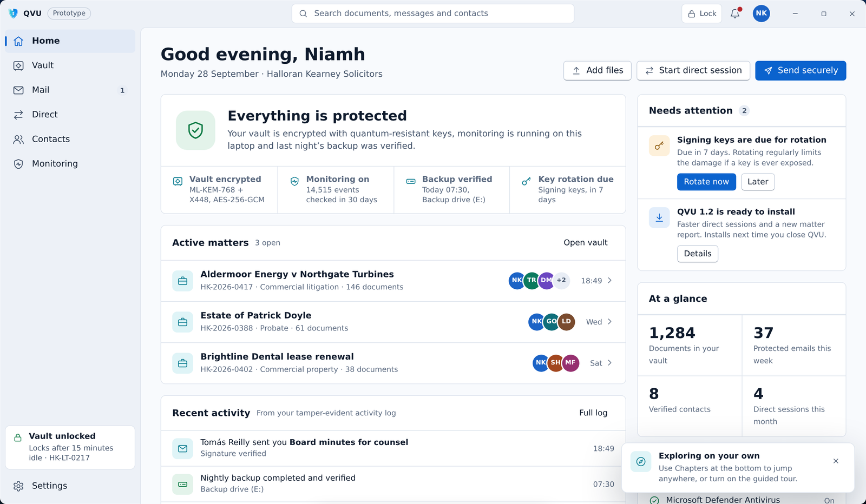
Task: Expand the Aldermoor Energy matter chevron
Action: tap(609, 281)
